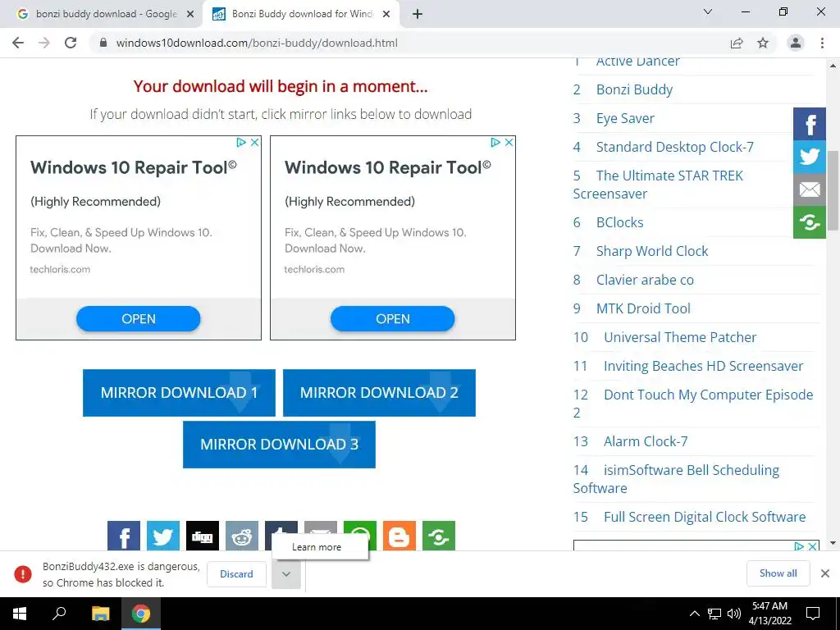Open Windows notification center

(x=813, y=614)
